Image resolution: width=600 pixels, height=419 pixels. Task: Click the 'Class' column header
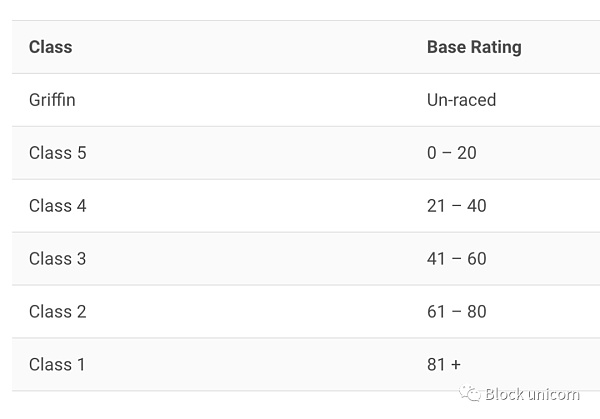pyautogui.click(x=50, y=47)
